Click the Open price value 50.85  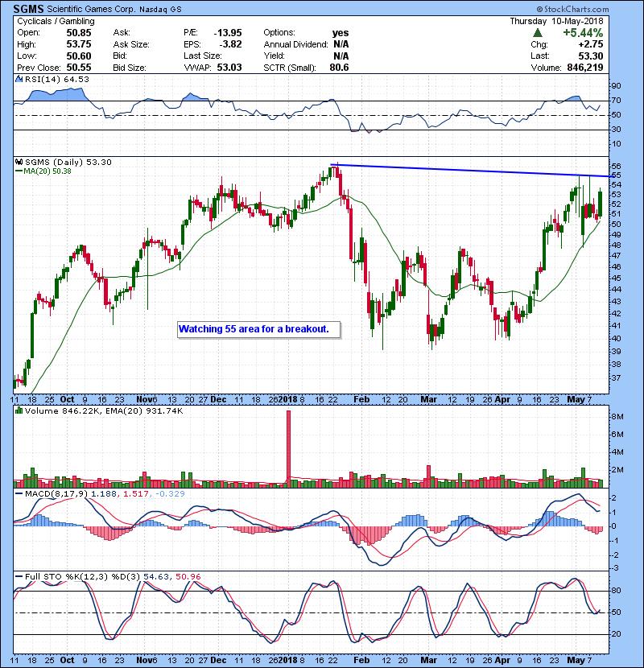79,33
